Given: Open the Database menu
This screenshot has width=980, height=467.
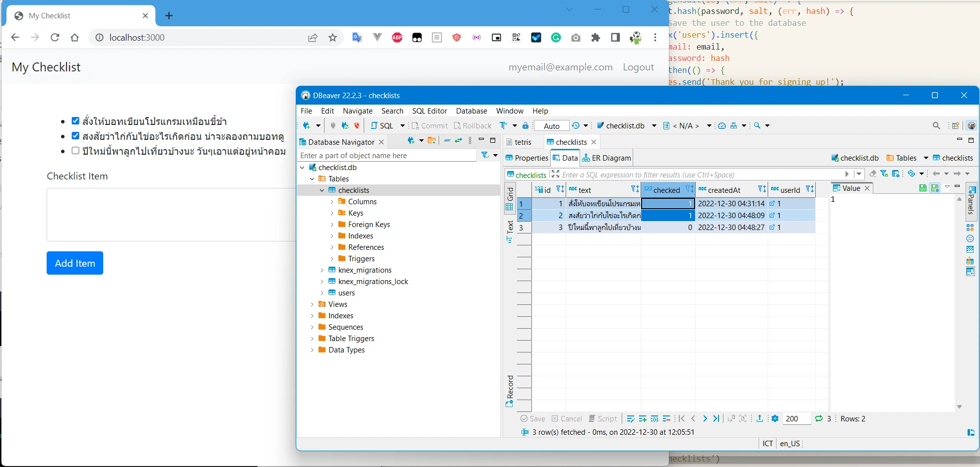Looking at the screenshot, I should [471, 111].
